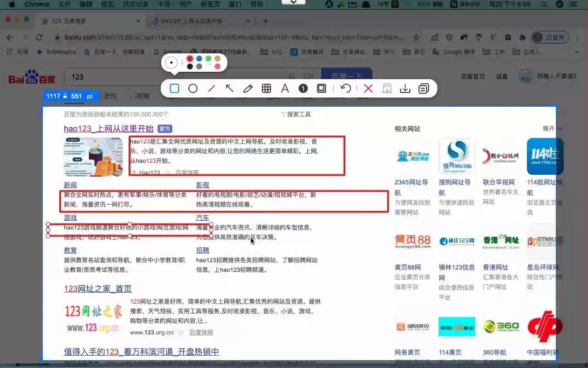Select the ellipse annotation tool

tap(193, 88)
